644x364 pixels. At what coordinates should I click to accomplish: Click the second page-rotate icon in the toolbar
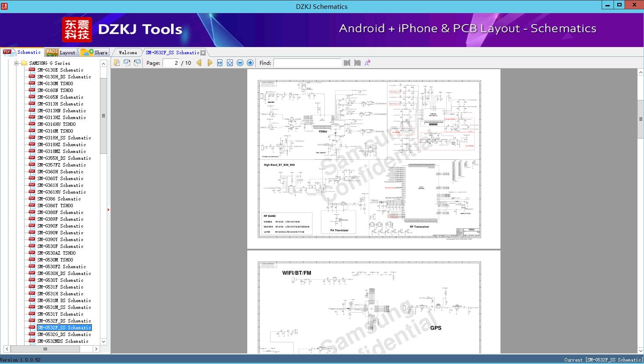pos(127,63)
